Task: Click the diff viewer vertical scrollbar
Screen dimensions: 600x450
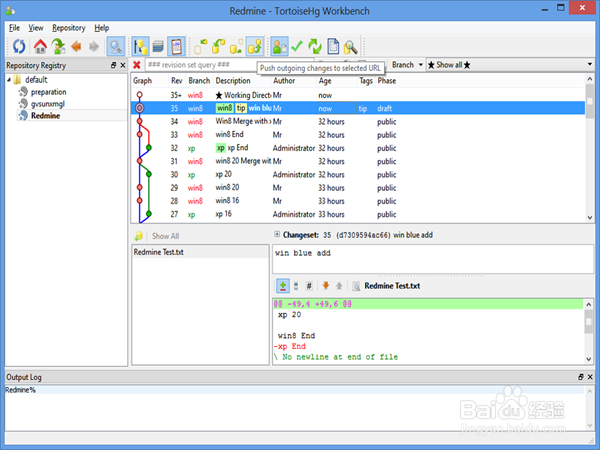Action: coord(589,331)
